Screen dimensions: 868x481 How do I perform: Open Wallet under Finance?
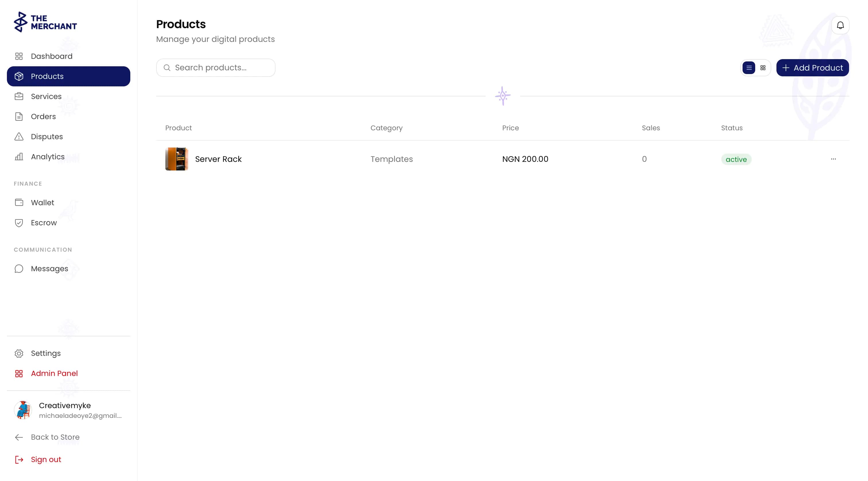42,202
